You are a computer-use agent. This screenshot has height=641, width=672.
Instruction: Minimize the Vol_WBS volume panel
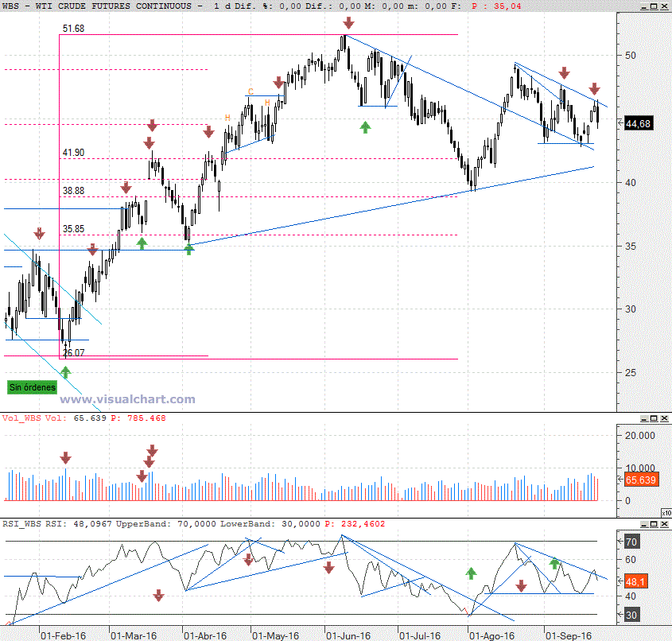click(x=645, y=418)
